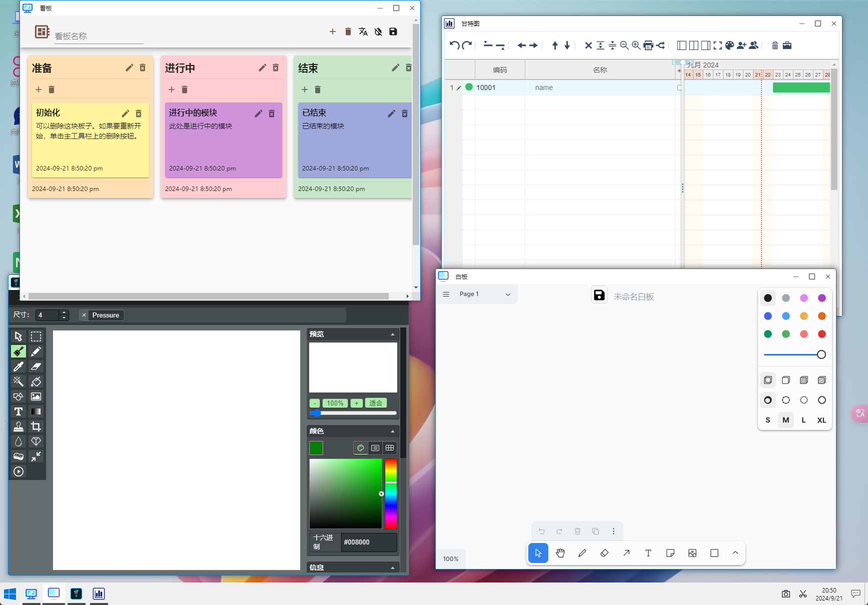The image size is (868, 605).
Task: Tick the checkbox in Gantt task 10001 row
Action: (x=679, y=87)
